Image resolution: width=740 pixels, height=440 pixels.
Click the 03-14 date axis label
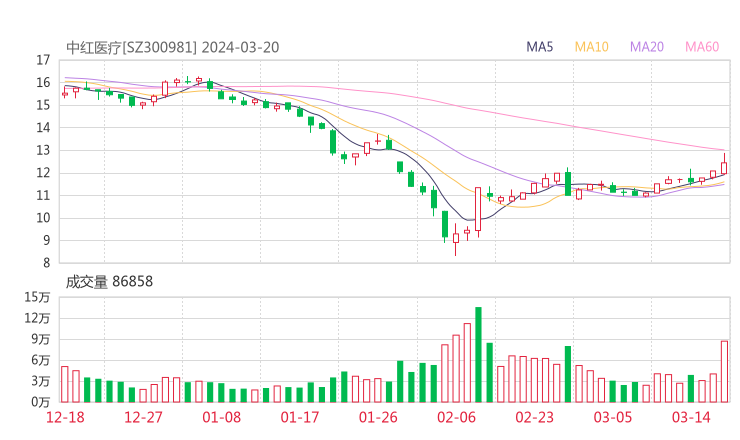click(691, 417)
